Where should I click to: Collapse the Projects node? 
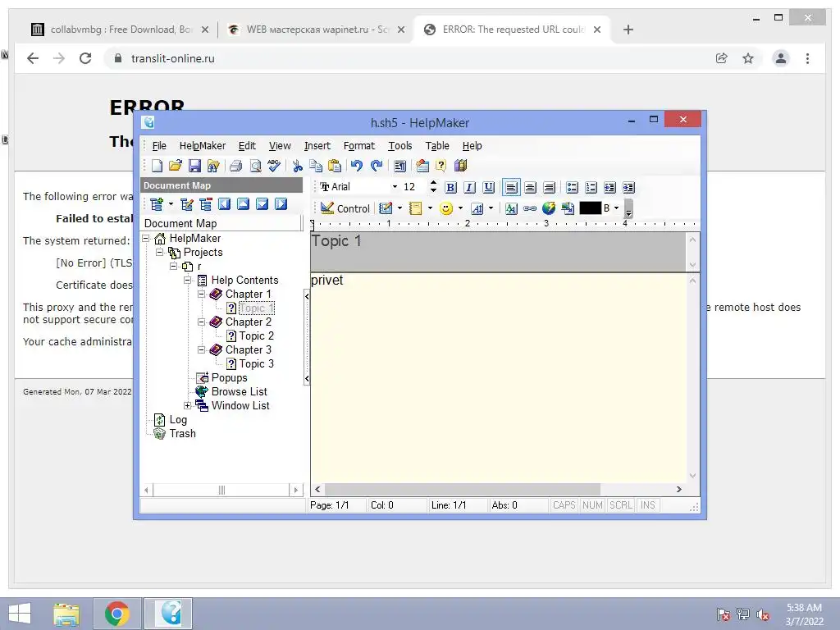point(160,253)
